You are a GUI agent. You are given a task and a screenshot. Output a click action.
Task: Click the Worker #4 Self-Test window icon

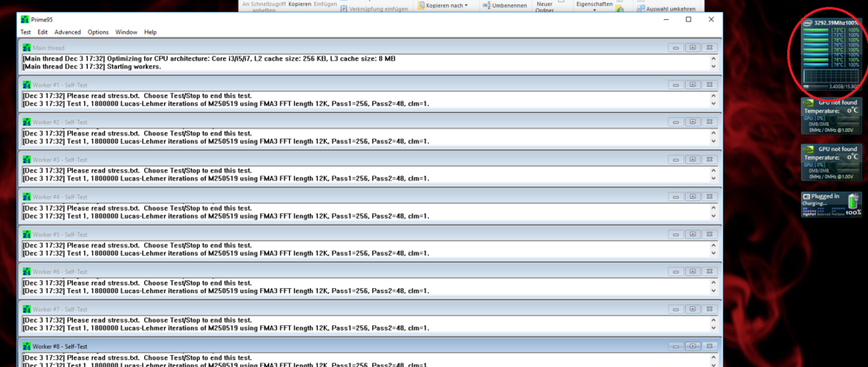tap(26, 197)
